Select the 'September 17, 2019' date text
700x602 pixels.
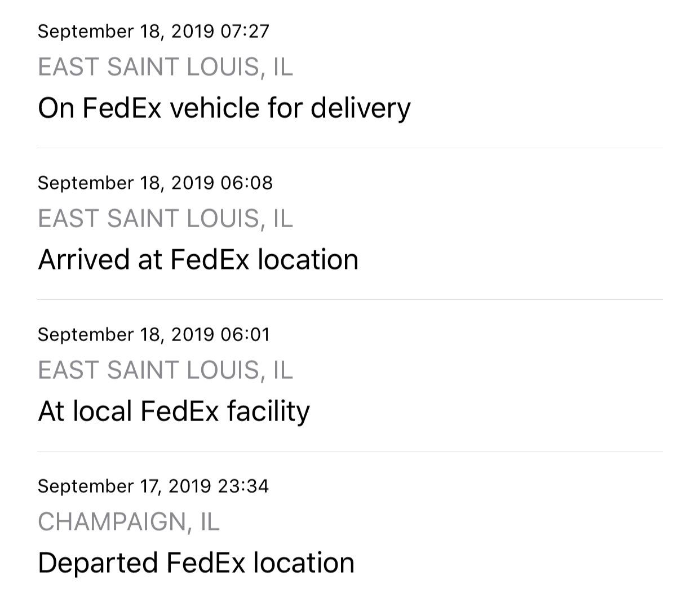tap(125, 486)
